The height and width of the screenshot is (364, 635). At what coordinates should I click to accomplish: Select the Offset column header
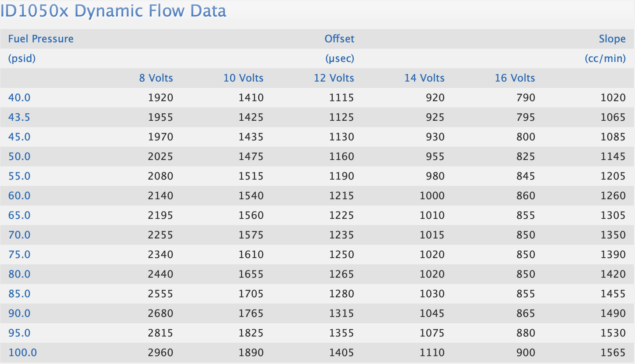pos(339,39)
